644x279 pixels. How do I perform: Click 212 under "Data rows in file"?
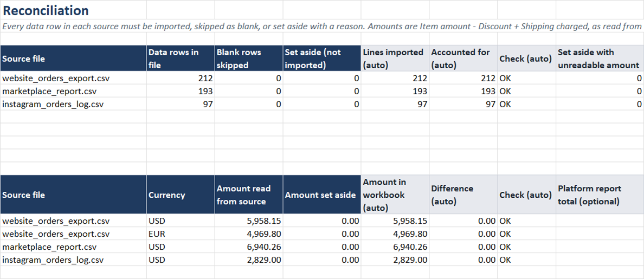[x=181, y=78]
